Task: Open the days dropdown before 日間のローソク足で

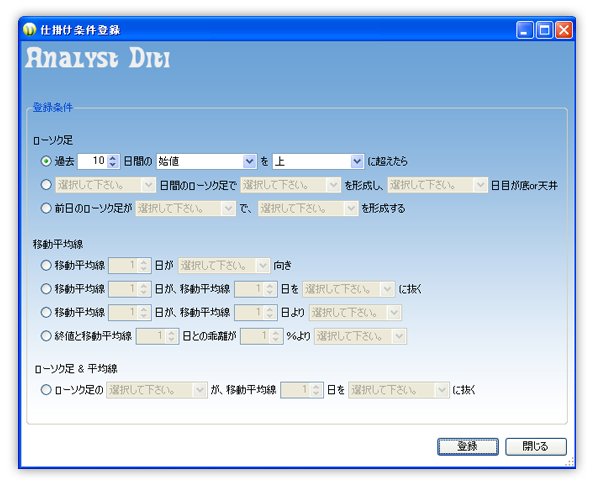Action: (x=105, y=185)
